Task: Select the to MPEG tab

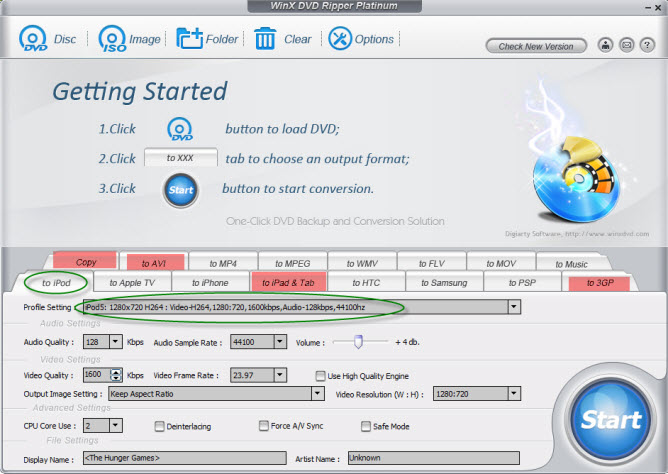Action: pyautogui.click(x=293, y=263)
